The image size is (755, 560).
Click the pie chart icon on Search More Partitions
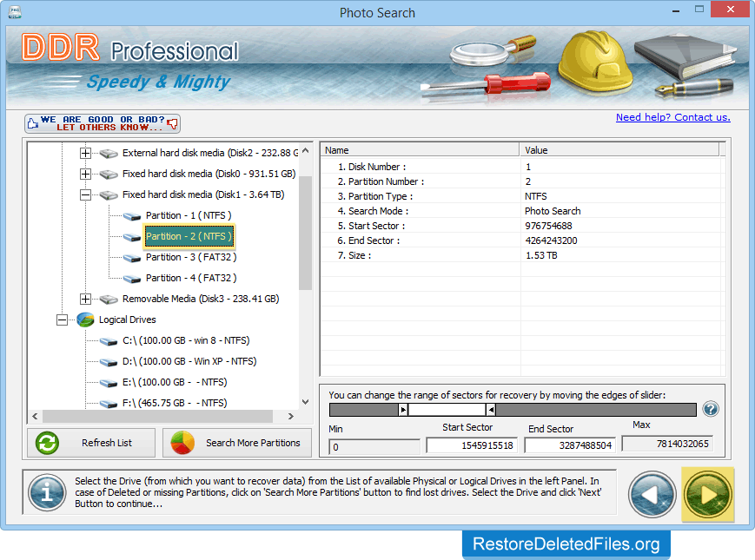(x=182, y=443)
